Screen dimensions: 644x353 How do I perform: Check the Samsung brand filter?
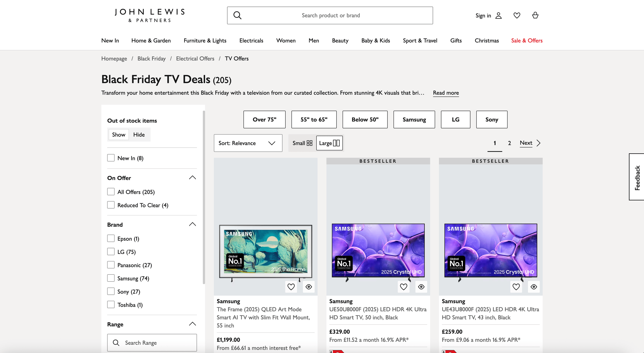click(111, 278)
